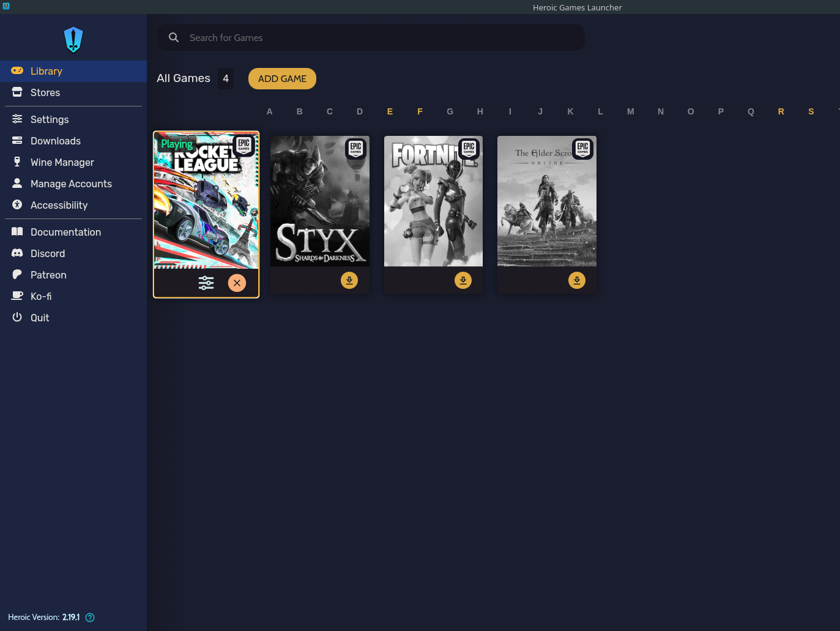Click the Downloads drive icon
This screenshot has height=631, width=840.
click(17, 140)
